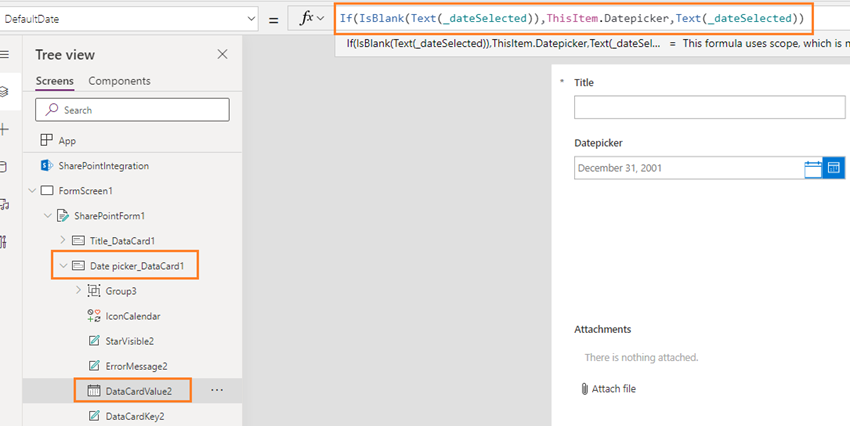Click the FormScreen1 screen icon

[x=47, y=191]
